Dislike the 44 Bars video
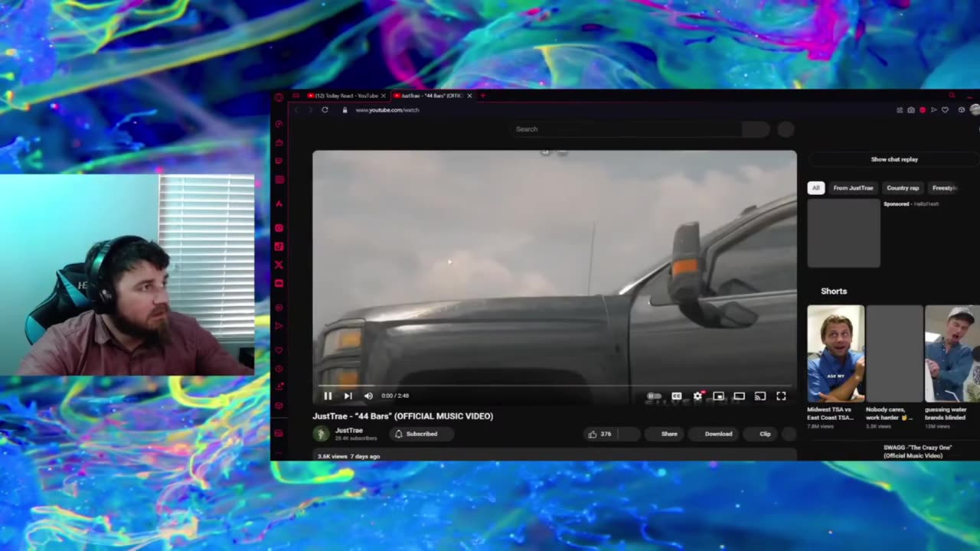The height and width of the screenshot is (551, 980). coord(629,434)
